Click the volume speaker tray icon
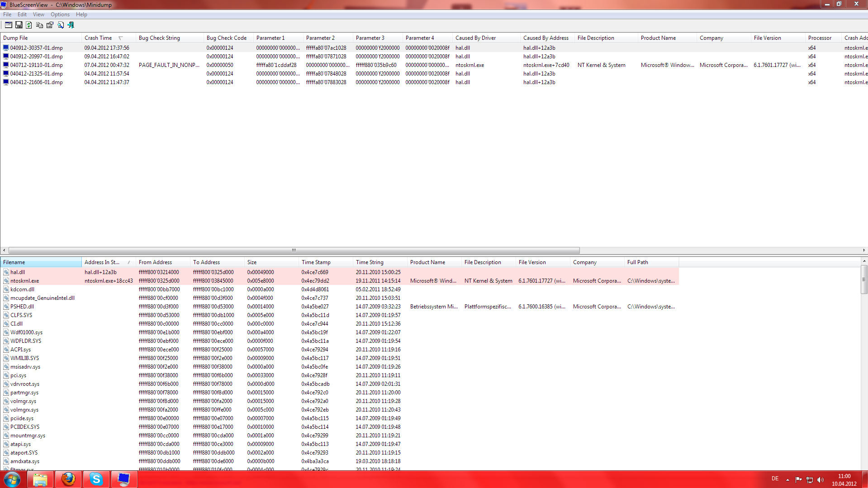Image resolution: width=868 pixels, height=488 pixels. (x=821, y=480)
